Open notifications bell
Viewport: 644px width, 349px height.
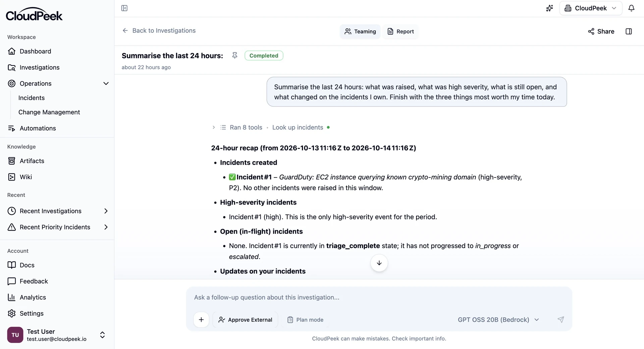631,8
